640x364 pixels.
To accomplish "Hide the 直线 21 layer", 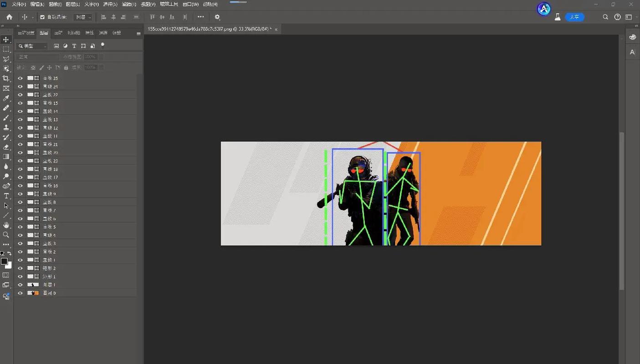I will click(x=20, y=144).
